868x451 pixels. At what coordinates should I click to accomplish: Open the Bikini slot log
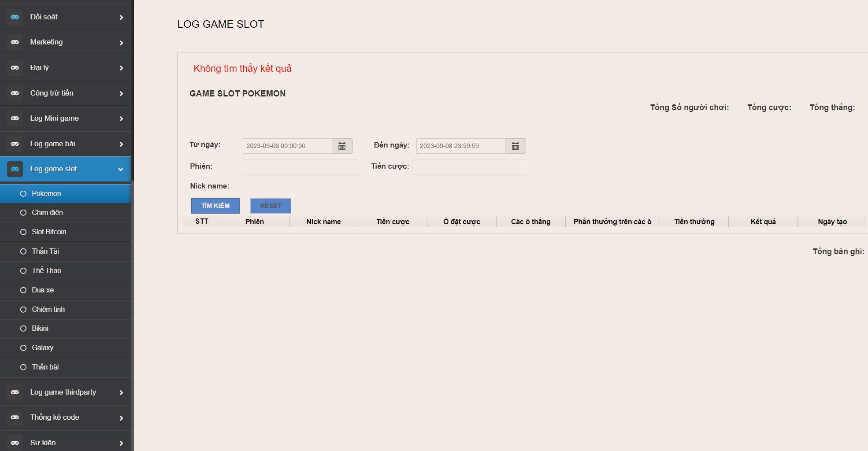coord(66,329)
